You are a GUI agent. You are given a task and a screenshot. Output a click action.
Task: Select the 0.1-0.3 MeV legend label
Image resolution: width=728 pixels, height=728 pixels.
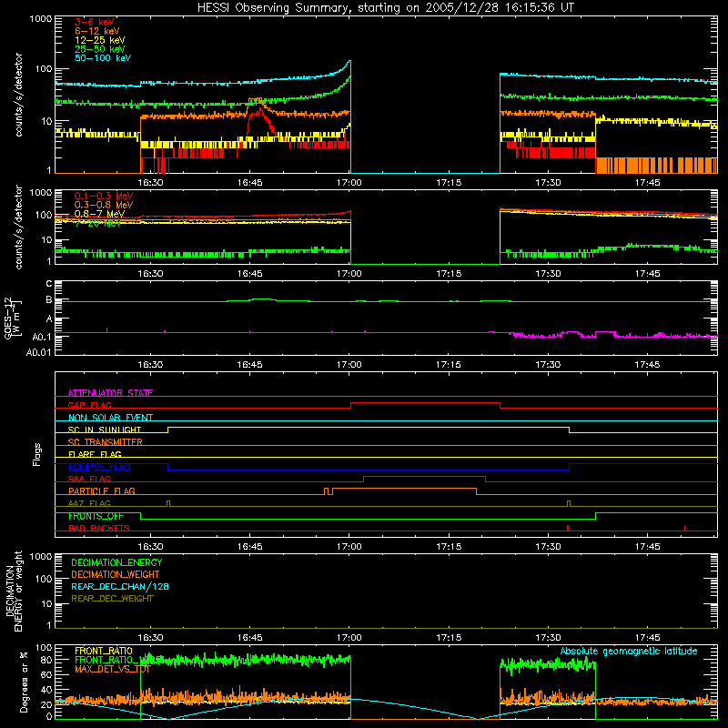coord(104,196)
